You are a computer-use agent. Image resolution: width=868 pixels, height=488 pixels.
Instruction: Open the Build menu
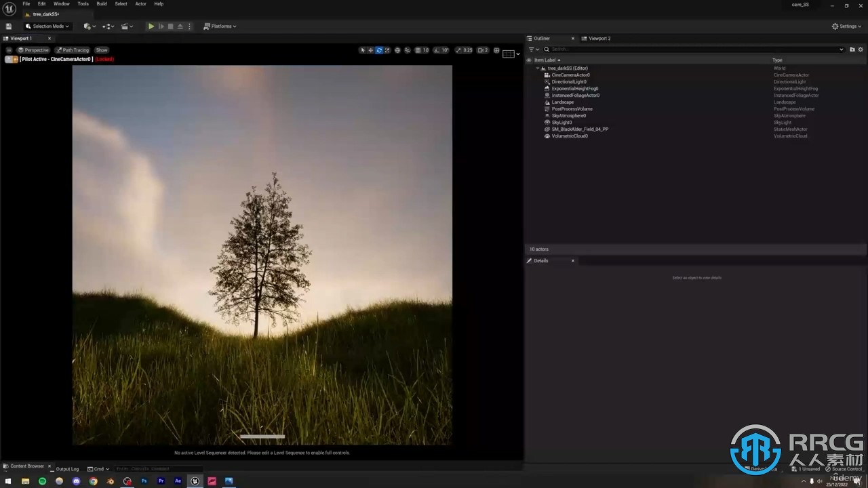102,4
